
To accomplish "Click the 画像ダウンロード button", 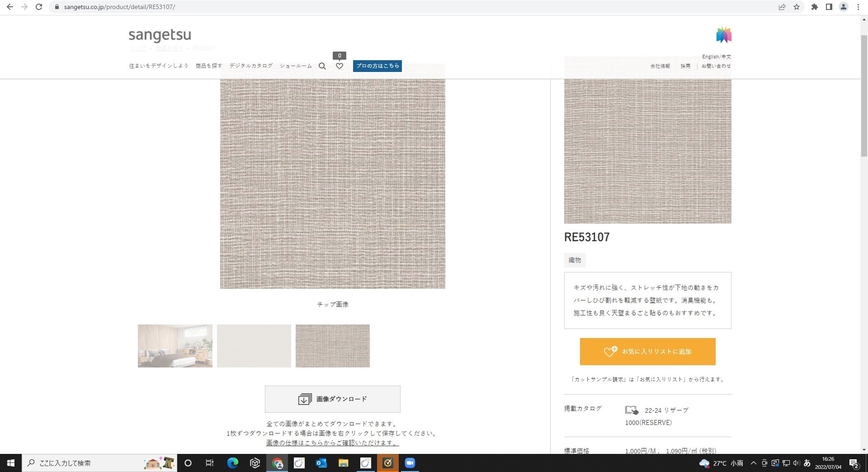I will (332, 399).
